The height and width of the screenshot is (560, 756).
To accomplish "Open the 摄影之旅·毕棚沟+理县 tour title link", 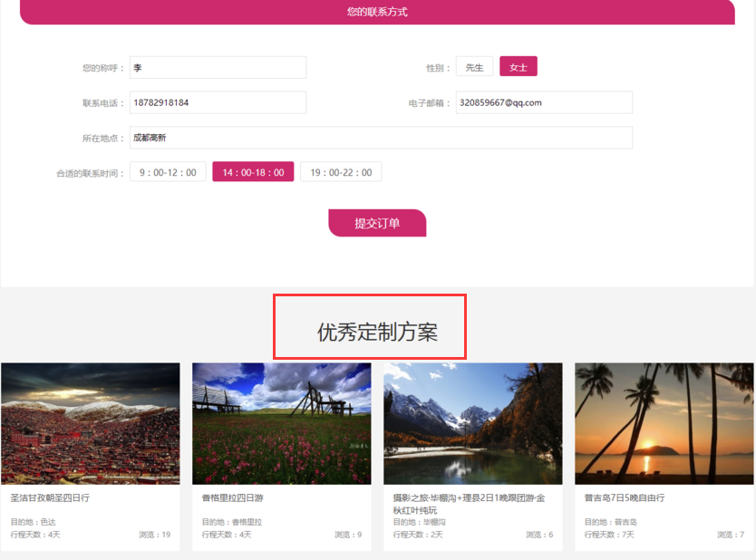I will click(468, 498).
